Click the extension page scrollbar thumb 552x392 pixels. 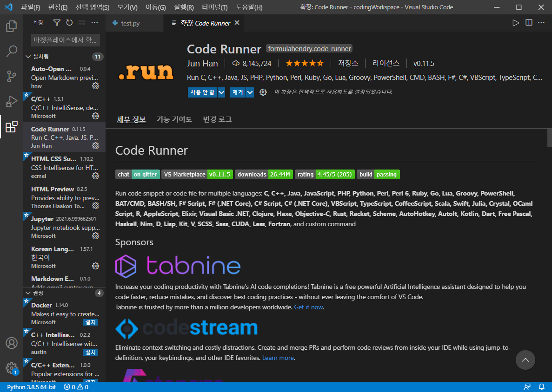click(549, 137)
